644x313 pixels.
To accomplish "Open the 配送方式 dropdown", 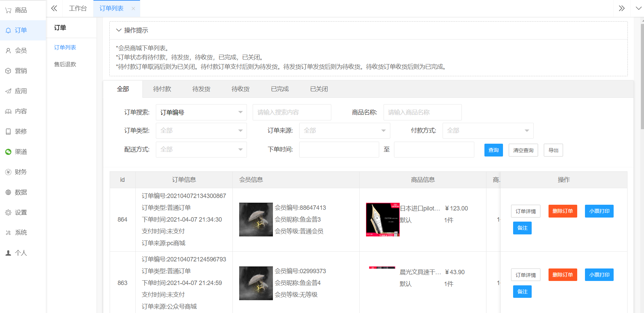I will coord(201,149).
